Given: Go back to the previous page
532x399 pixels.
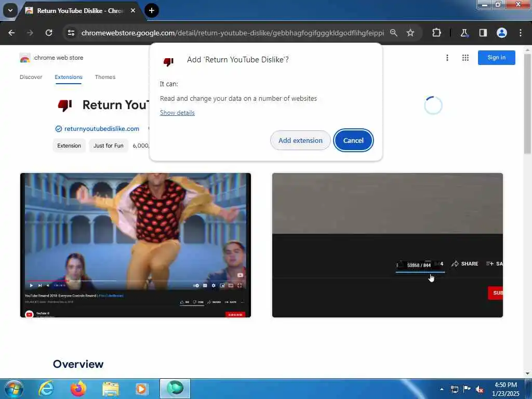Looking at the screenshot, I should pyautogui.click(x=11, y=33).
